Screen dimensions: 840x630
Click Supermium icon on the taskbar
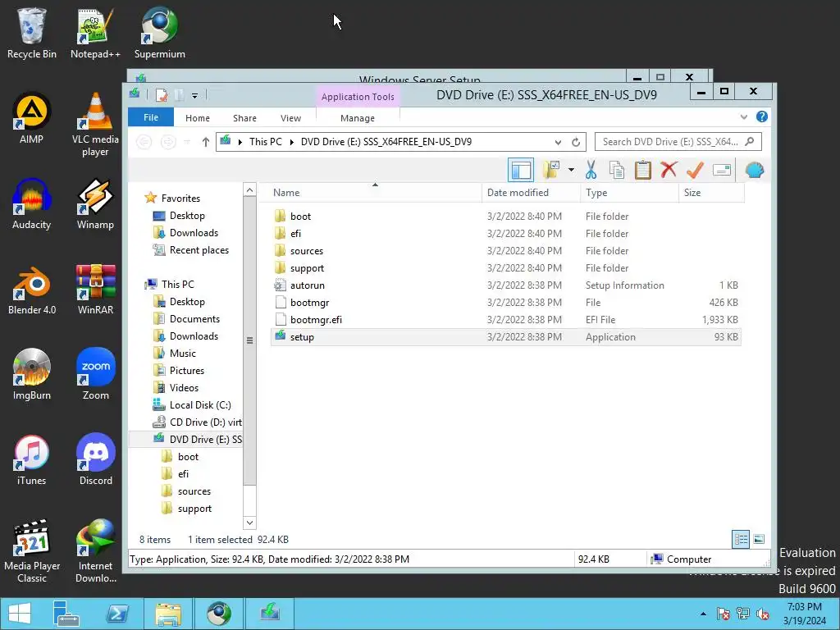pyautogui.click(x=218, y=614)
